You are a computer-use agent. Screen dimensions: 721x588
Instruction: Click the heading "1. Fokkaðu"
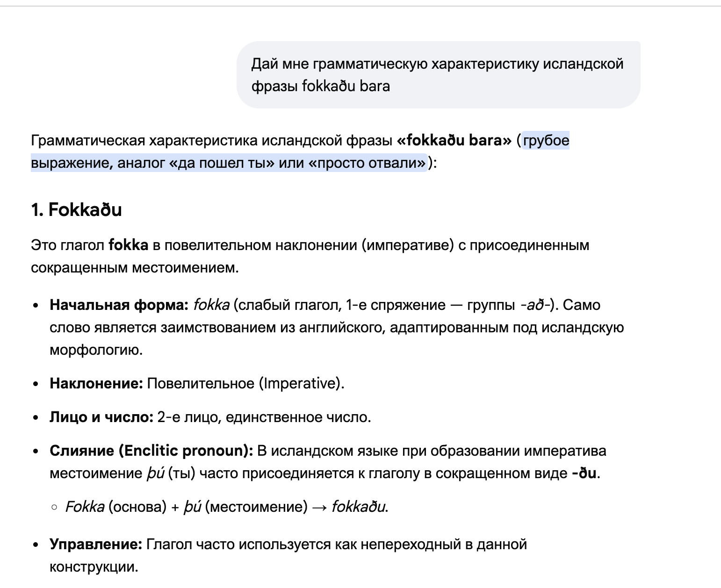pos(76,210)
